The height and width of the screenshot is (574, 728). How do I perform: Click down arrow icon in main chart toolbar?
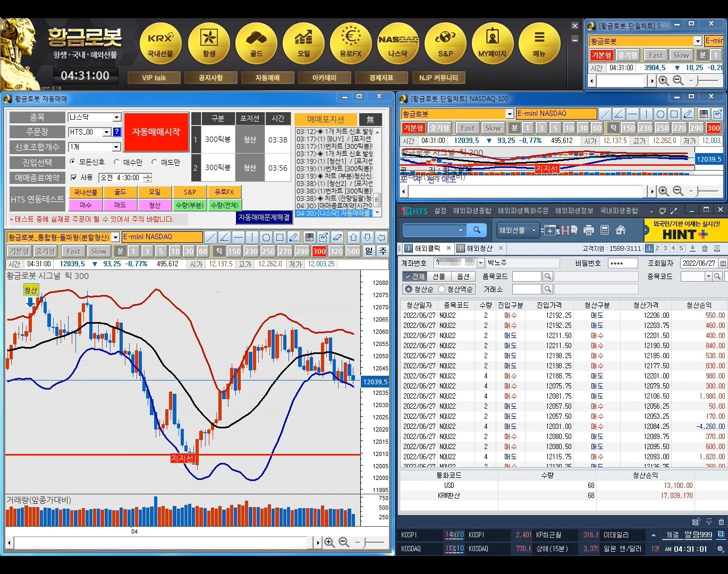pyautogui.click(x=368, y=237)
